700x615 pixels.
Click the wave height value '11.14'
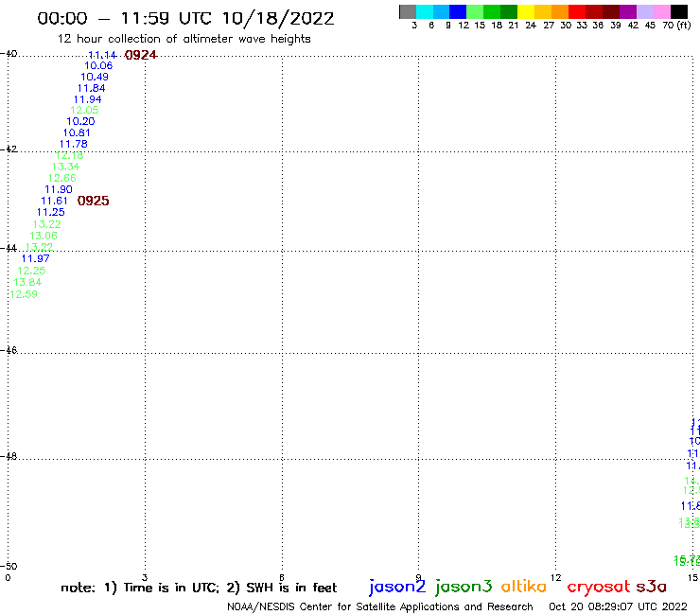tap(102, 55)
